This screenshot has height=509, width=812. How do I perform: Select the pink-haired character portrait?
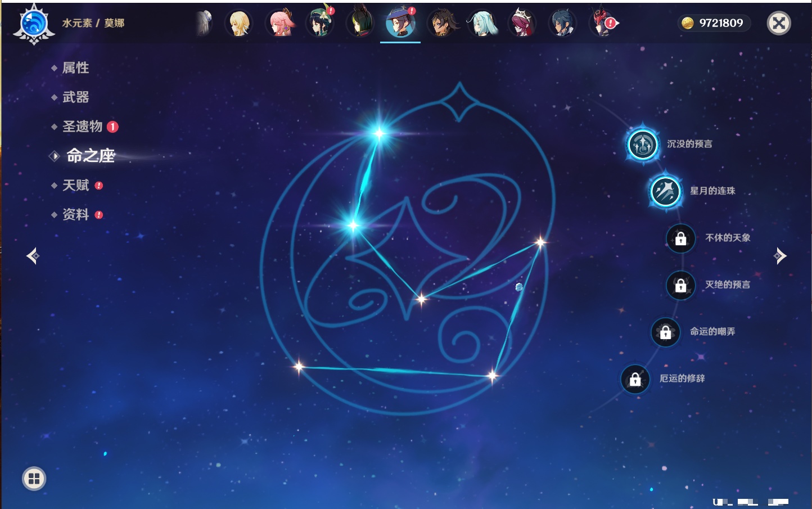tap(279, 23)
